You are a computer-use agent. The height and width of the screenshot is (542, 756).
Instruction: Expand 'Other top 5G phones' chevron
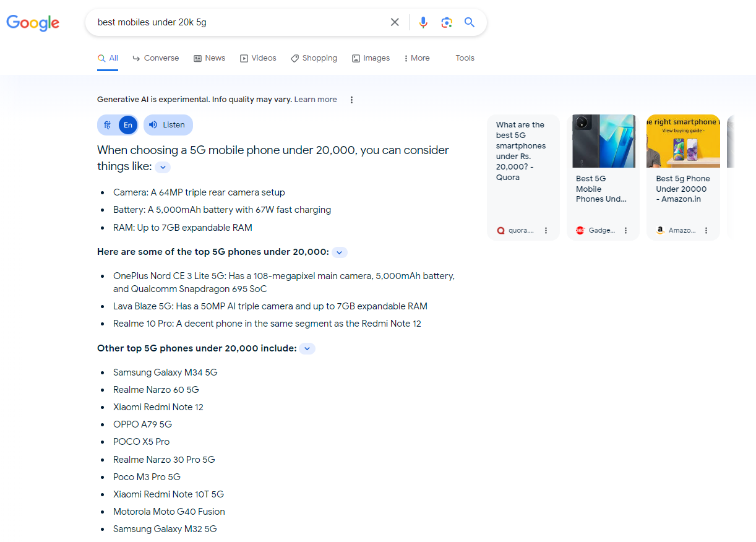307,349
